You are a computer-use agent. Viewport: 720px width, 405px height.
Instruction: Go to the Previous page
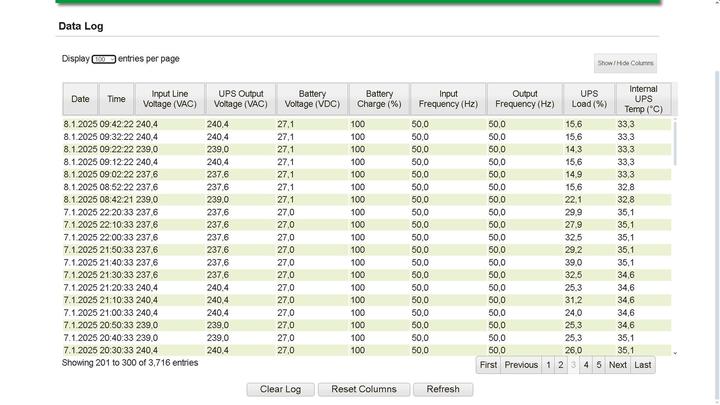[521, 365]
